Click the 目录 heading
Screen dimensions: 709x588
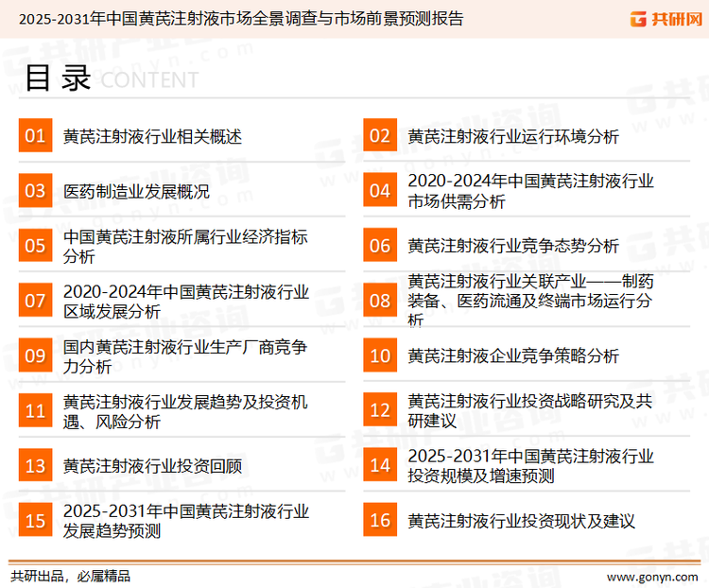(x=58, y=78)
